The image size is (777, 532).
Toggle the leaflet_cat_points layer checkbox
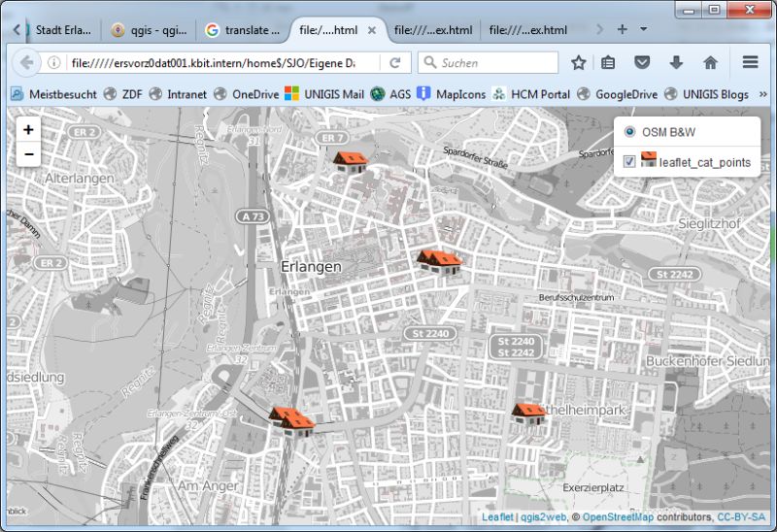(629, 161)
